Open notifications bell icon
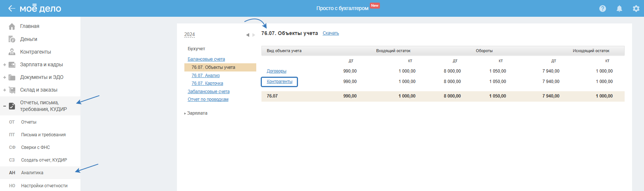The width and height of the screenshot is (644, 191). (619, 9)
